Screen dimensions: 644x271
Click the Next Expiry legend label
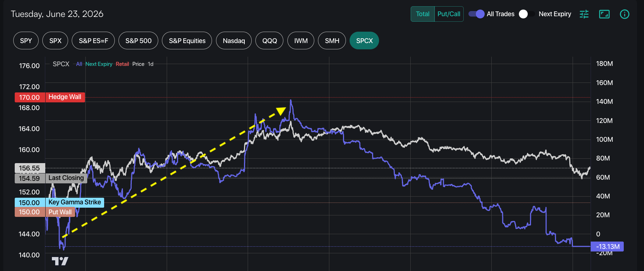click(x=99, y=64)
